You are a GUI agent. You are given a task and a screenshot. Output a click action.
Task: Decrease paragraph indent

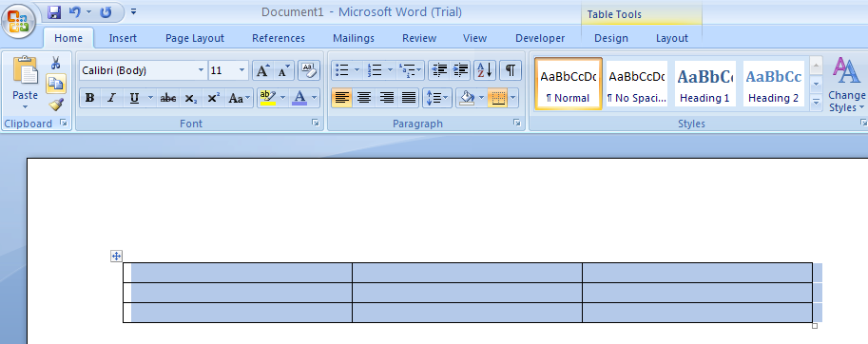pyautogui.click(x=439, y=70)
